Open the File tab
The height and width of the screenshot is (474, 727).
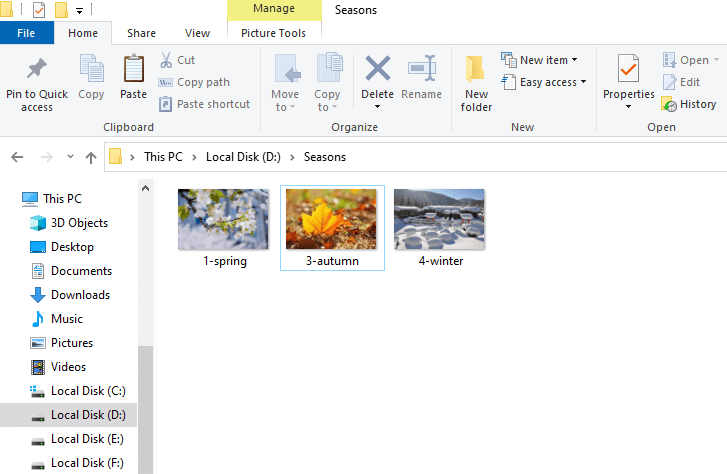(x=26, y=33)
